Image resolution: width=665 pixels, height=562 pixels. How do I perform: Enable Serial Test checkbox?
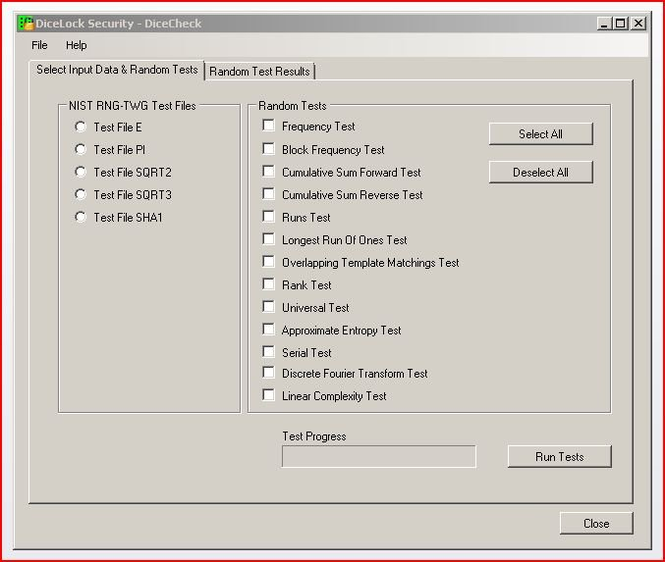pos(268,352)
